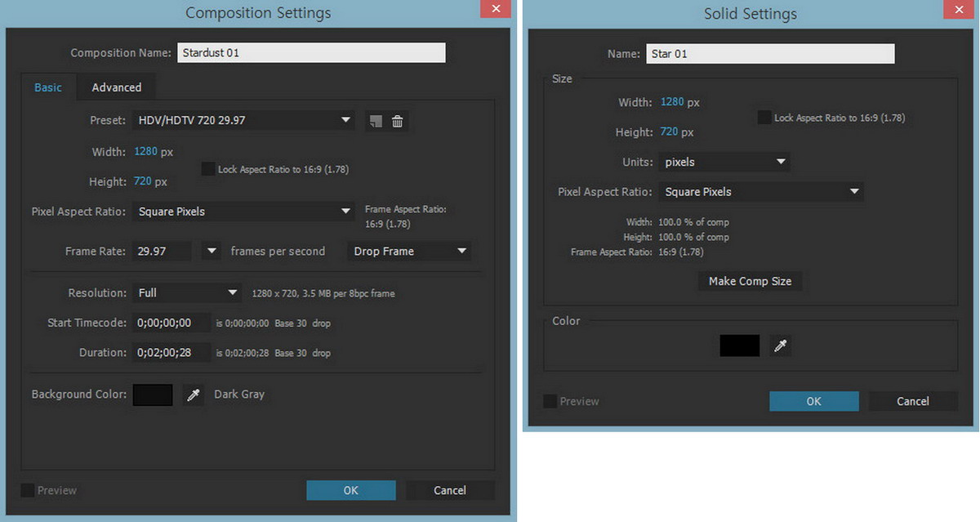Open the solid Color swatch

[x=740, y=346]
